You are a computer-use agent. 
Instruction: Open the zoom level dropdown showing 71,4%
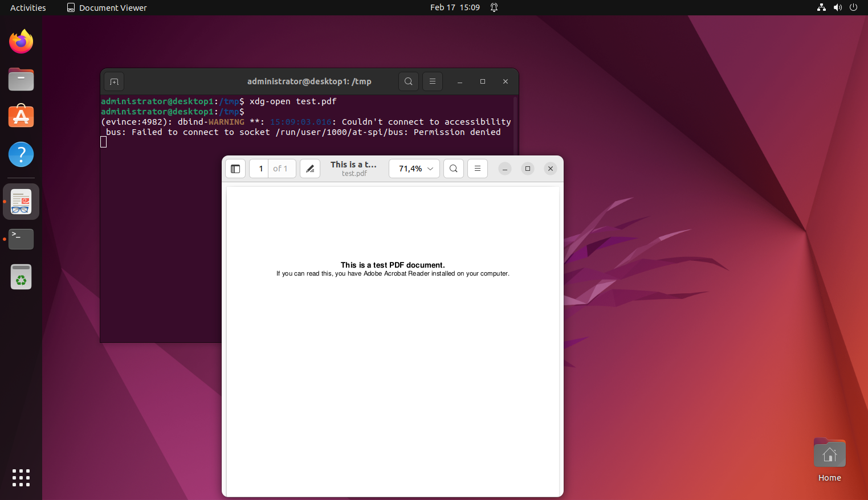coord(414,169)
